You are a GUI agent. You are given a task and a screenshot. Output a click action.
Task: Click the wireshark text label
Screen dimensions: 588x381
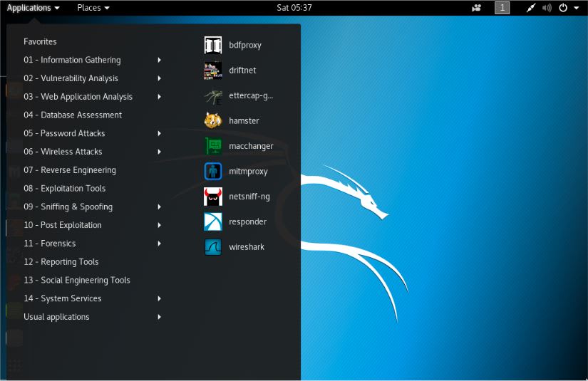pyautogui.click(x=247, y=247)
